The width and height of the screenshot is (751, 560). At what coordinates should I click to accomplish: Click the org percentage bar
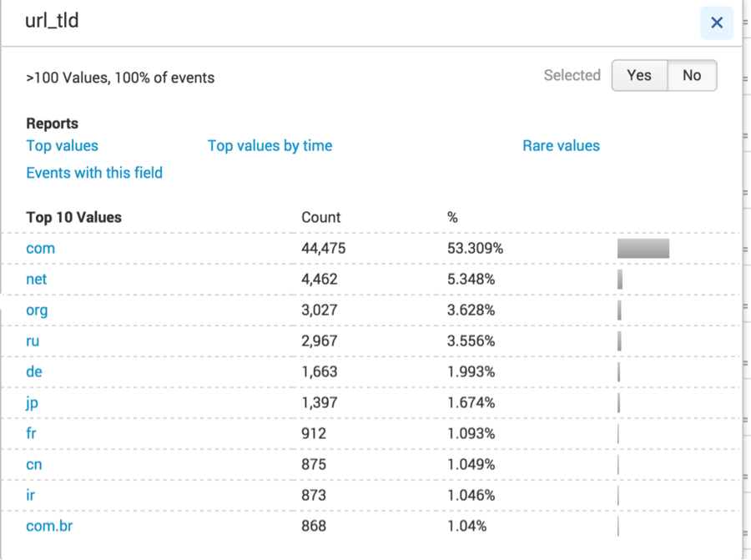tap(619, 310)
